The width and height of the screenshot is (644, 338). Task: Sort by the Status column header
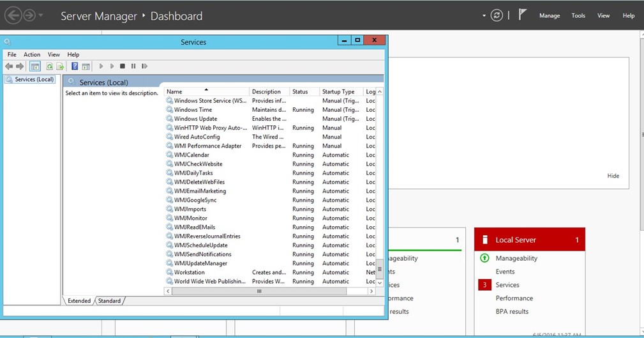pyautogui.click(x=304, y=91)
